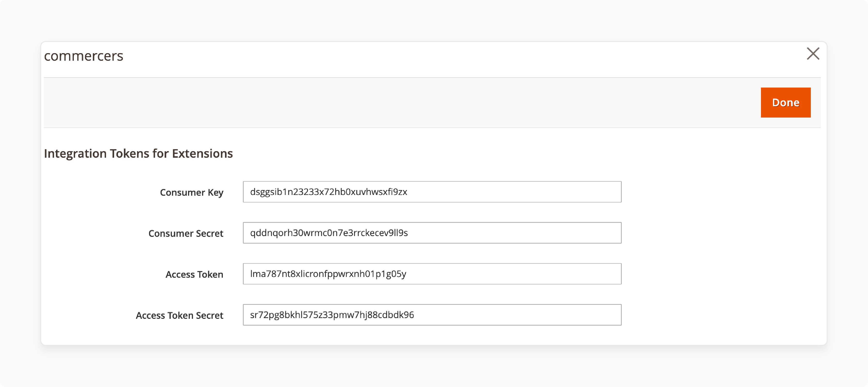Click the 'commercers' dialog title
Image resolution: width=868 pixels, height=387 pixels.
click(x=84, y=56)
